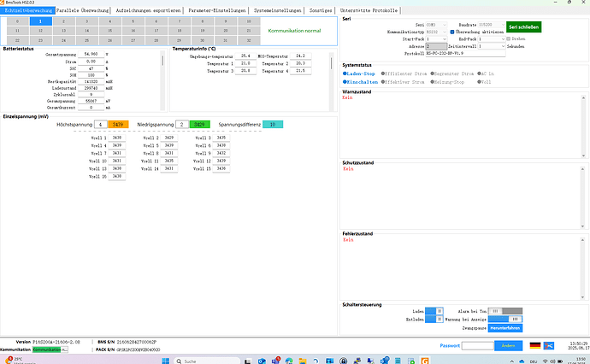Click the cyan Spannungsdifferenz value
The width and height of the screenshot is (590, 364).
click(x=273, y=125)
